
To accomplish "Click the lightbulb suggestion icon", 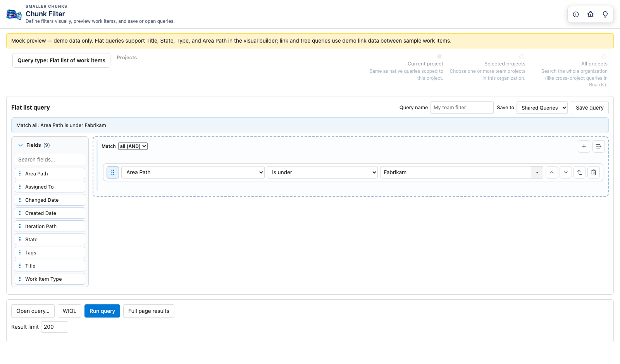I will (605, 14).
